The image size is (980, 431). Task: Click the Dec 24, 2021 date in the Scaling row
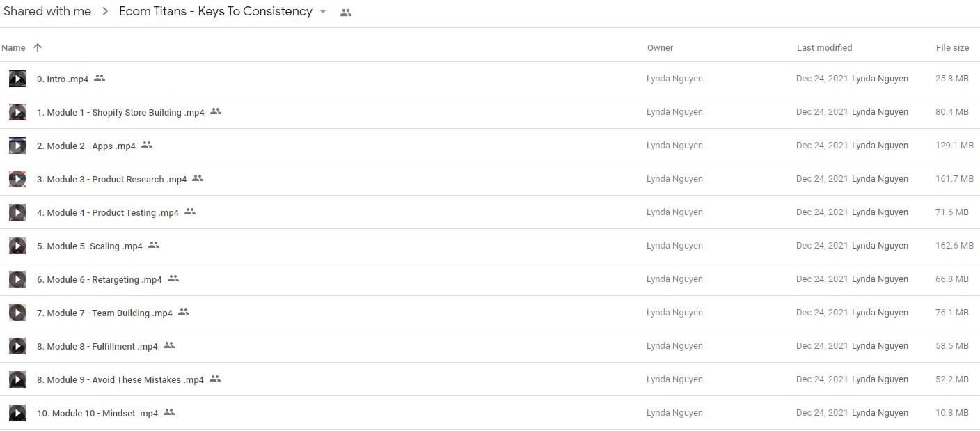click(x=822, y=246)
